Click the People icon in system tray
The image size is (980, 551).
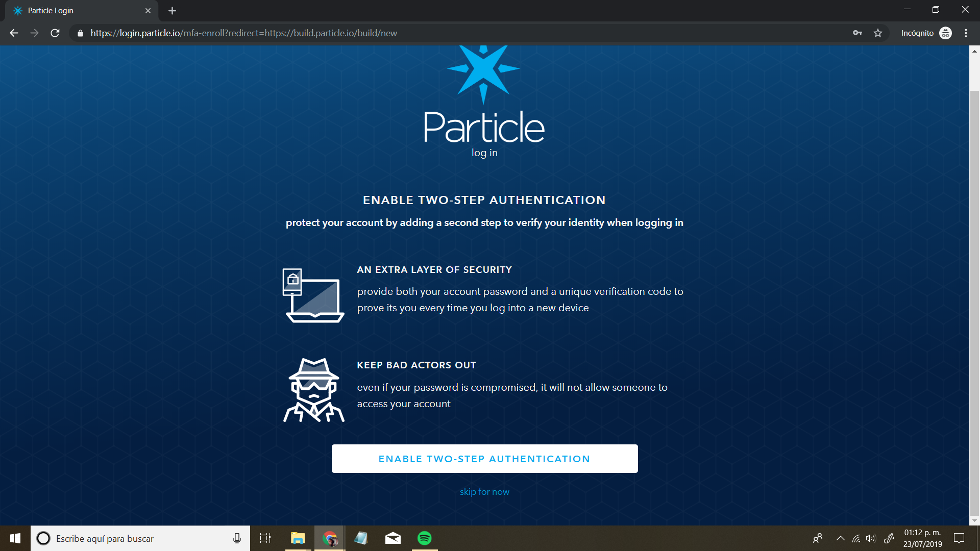click(818, 538)
